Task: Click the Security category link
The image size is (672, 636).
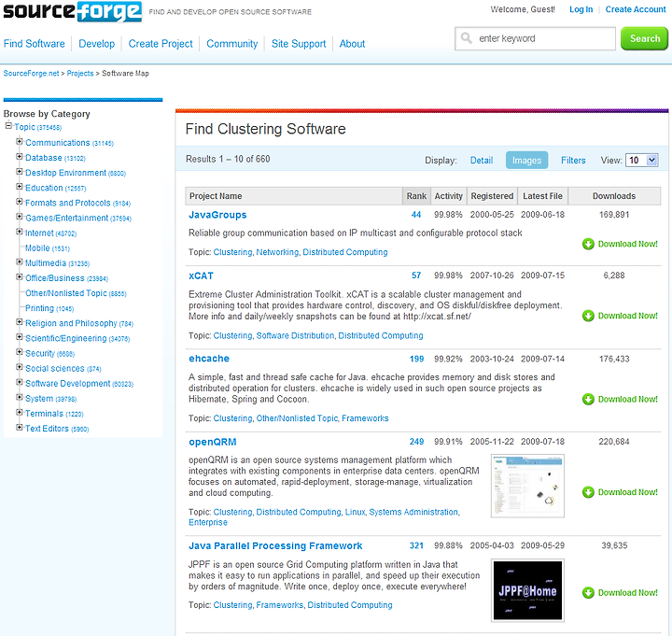Action: pos(40,353)
